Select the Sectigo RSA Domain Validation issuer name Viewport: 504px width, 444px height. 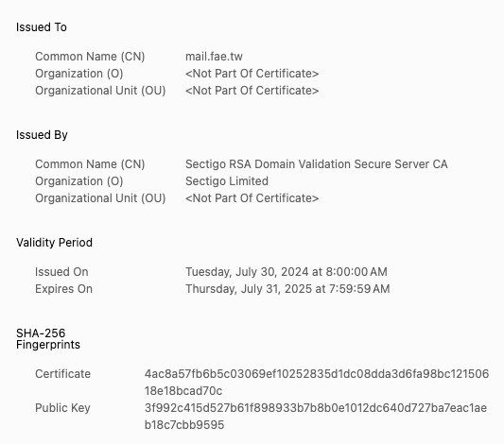pos(316,164)
